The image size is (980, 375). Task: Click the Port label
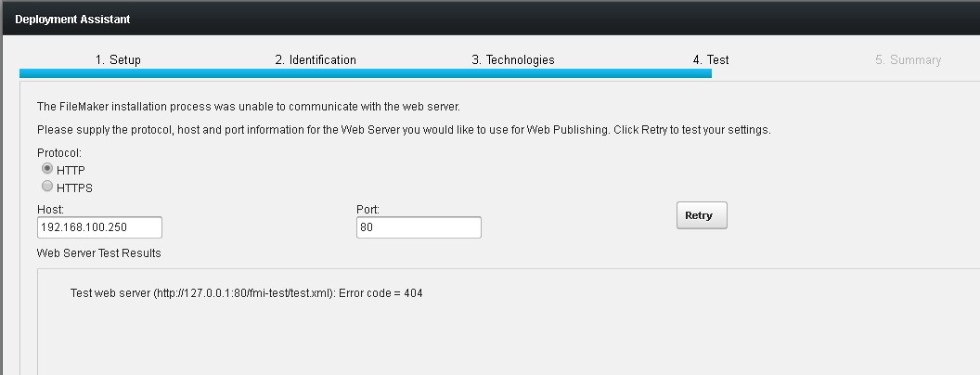point(368,210)
